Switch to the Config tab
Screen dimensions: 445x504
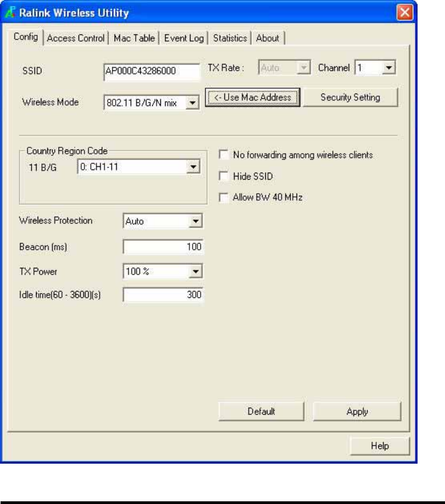(26, 37)
